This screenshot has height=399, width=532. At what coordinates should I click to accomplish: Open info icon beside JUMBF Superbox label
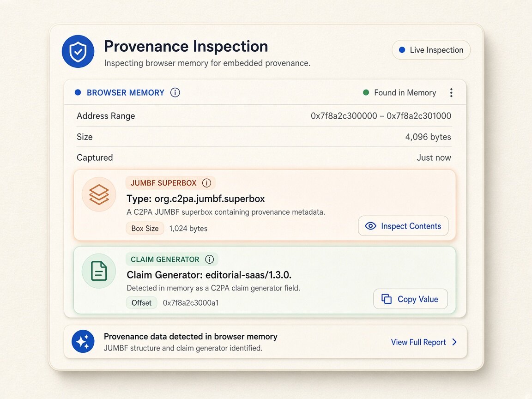point(206,183)
